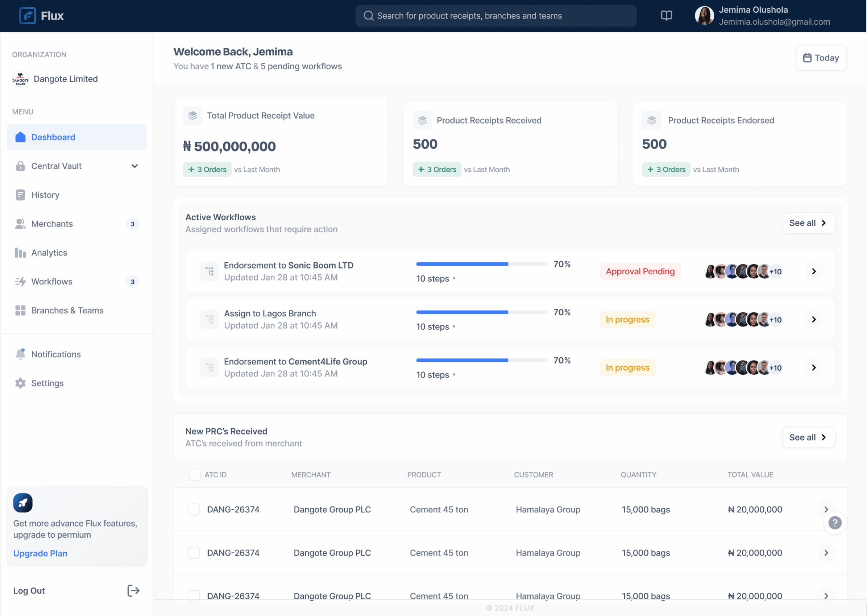Open the Today date filter
This screenshot has height=616, width=867.
click(x=821, y=58)
